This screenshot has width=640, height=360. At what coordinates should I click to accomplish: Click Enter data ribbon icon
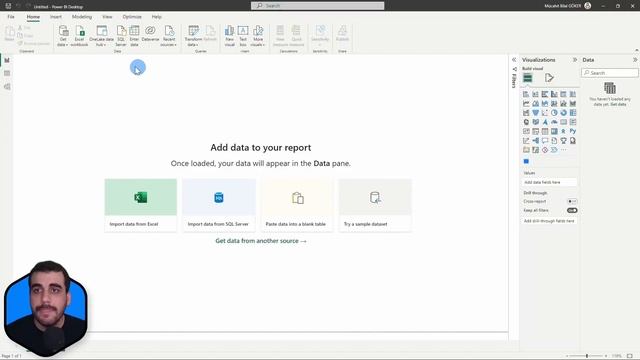click(134, 36)
